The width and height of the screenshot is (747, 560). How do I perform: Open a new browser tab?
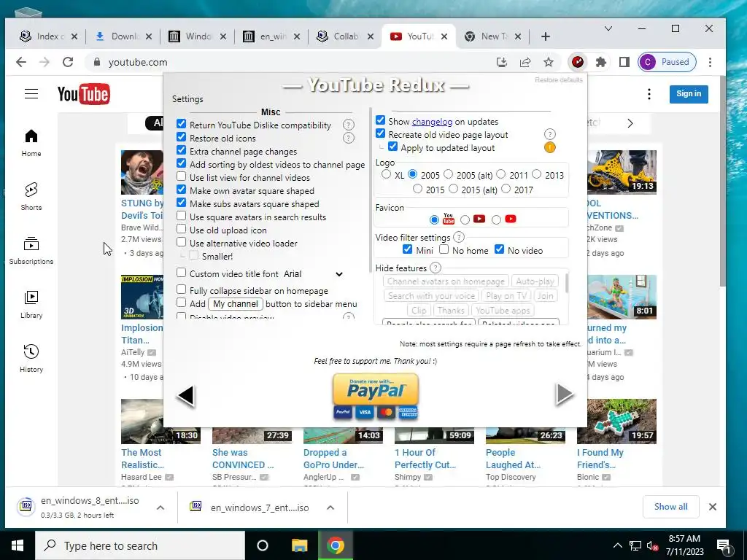[x=546, y=36]
